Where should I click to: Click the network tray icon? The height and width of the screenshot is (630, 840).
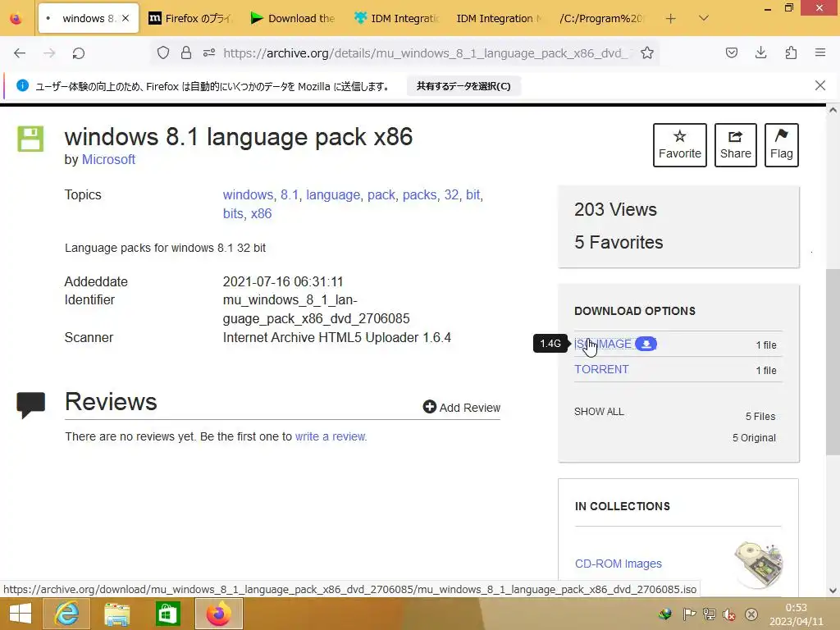pos(710,614)
